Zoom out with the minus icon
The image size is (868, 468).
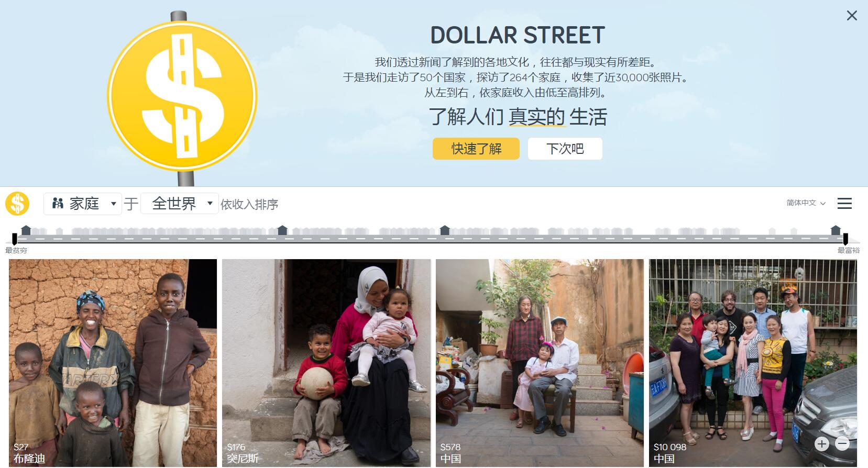pyautogui.click(x=842, y=444)
